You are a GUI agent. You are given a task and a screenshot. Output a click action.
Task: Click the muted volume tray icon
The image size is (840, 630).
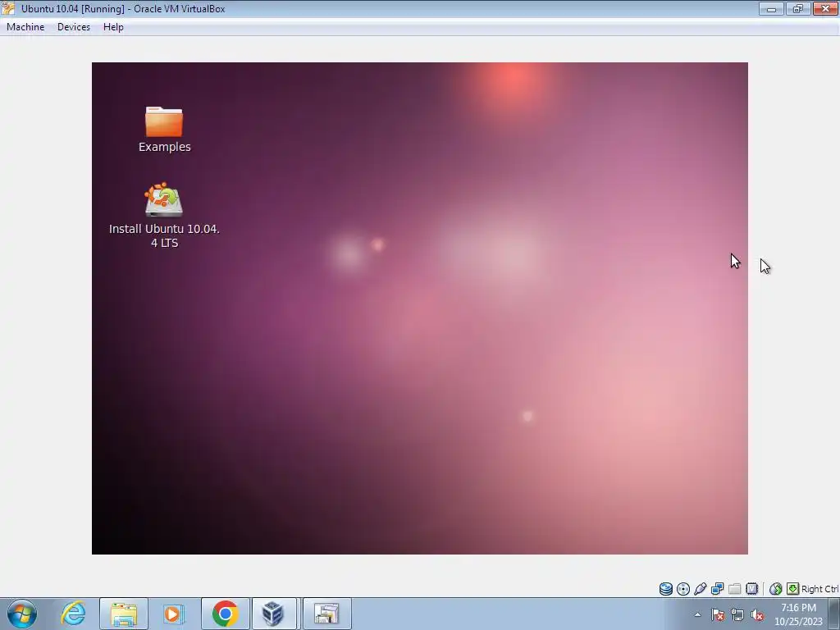[x=757, y=614]
